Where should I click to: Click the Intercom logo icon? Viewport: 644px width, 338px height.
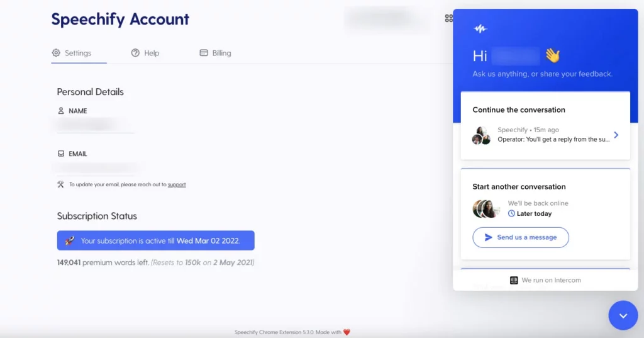tap(514, 280)
